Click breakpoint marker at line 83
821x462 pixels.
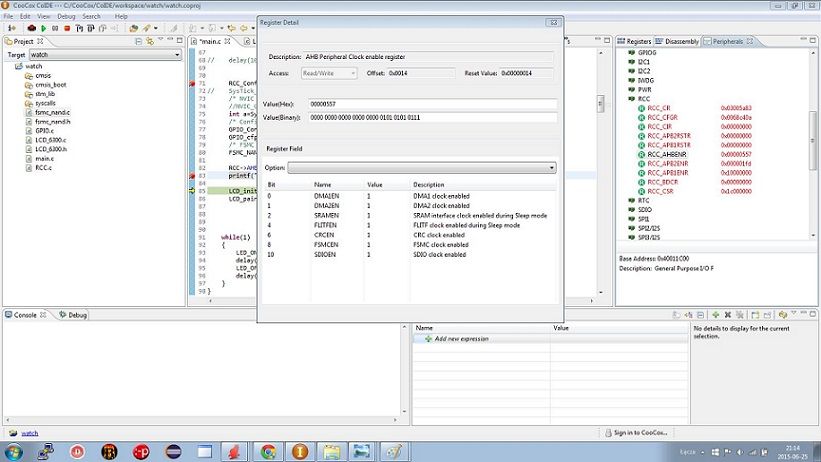(x=192, y=176)
